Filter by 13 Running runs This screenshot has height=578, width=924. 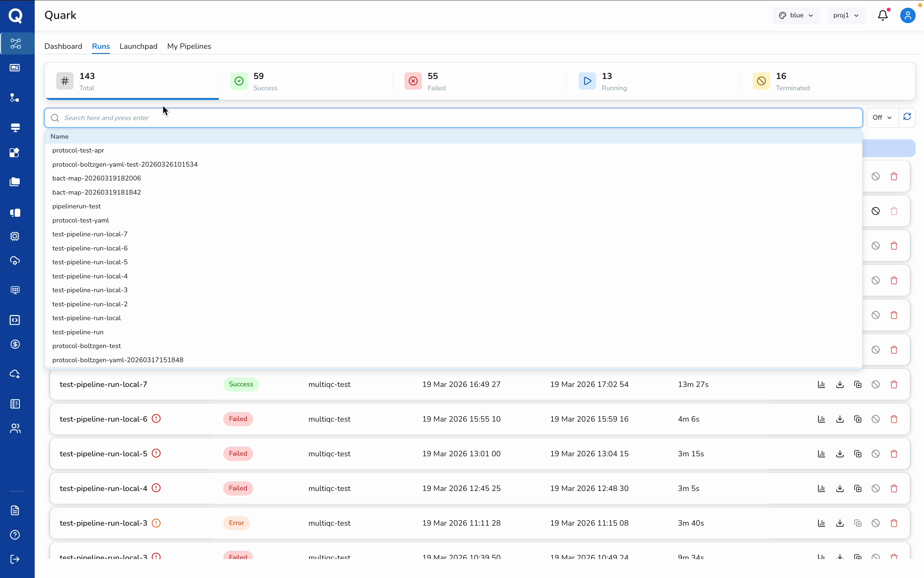[x=654, y=81]
